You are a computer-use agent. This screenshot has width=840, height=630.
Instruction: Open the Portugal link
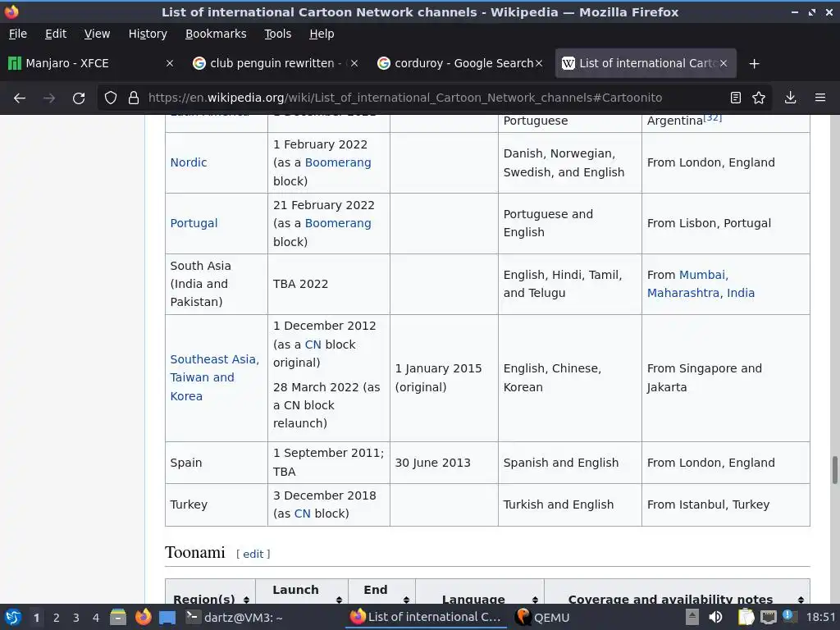point(194,223)
